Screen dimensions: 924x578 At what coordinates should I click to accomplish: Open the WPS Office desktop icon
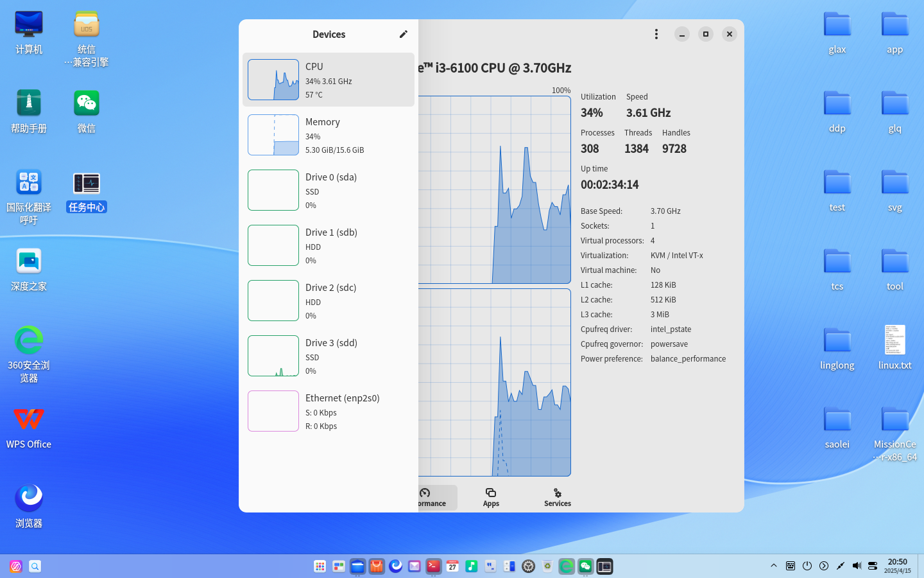[x=29, y=428]
